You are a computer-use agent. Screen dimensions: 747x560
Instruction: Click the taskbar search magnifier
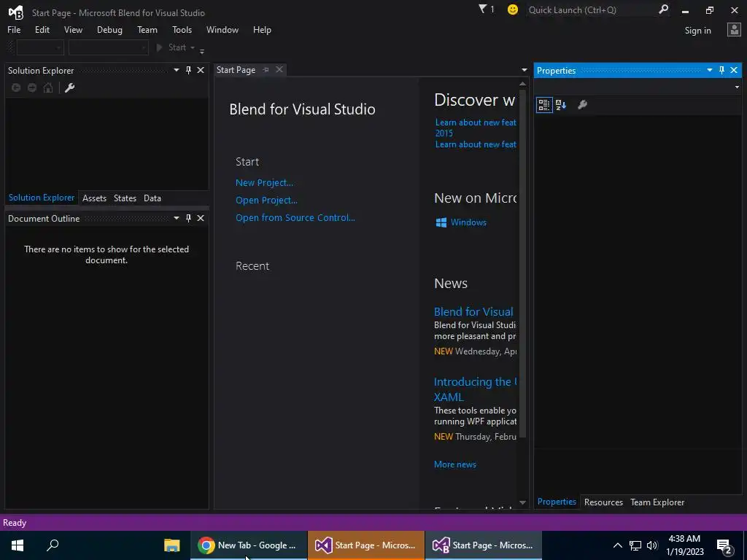click(x=53, y=545)
